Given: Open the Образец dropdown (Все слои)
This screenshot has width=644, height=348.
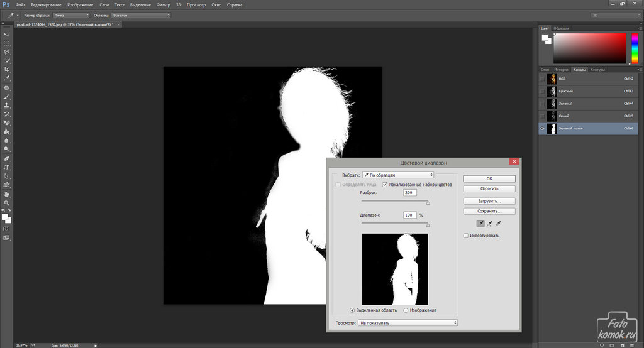Looking at the screenshot, I should pyautogui.click(x=141, y=15).
